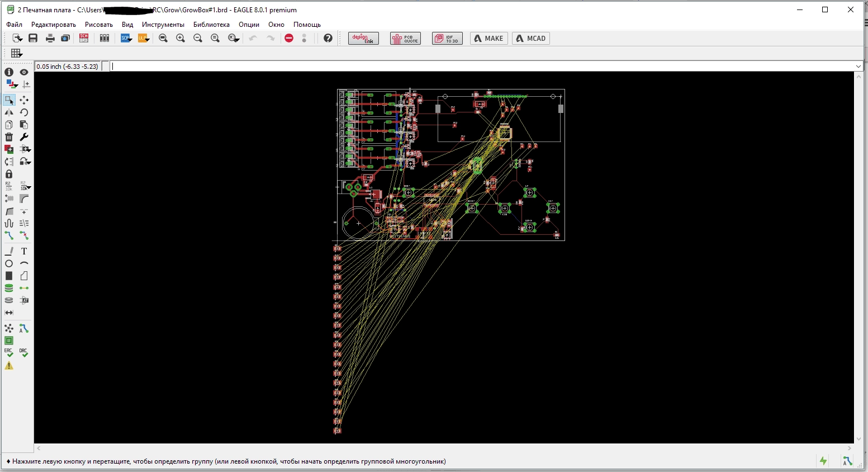Viewport: 868px width, 472px height.
Task: Select the Mark origin tool
Action: pyautogui.click(x=26, y=84)
